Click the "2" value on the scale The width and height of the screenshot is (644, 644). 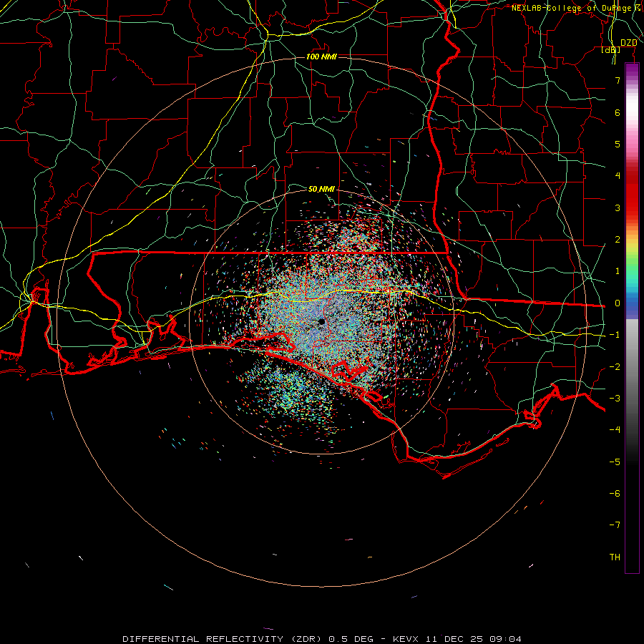[618, 240]
